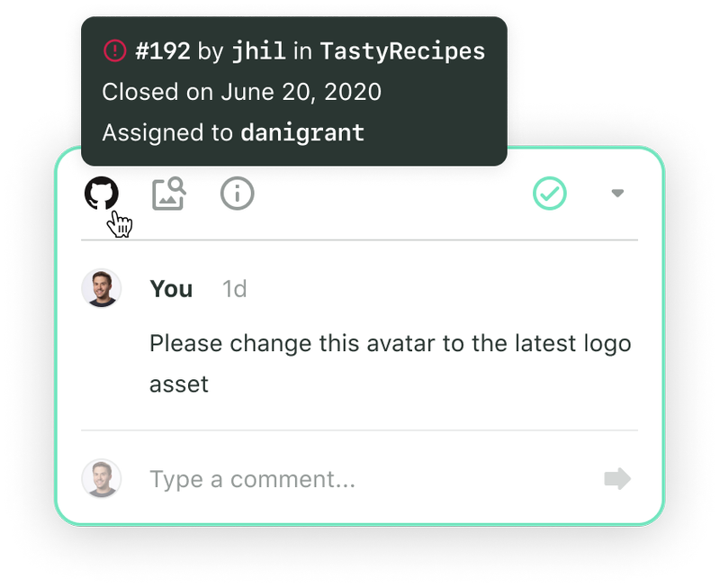The width and height of the screenshot is (720, 588).
Task: Click the avatar beside comment input
Action: click(102, 478)
